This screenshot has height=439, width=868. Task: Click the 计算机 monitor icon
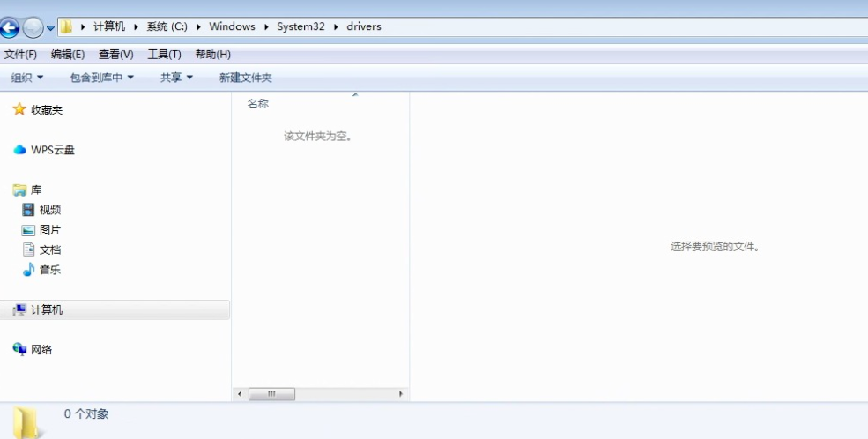pos(19,309)
